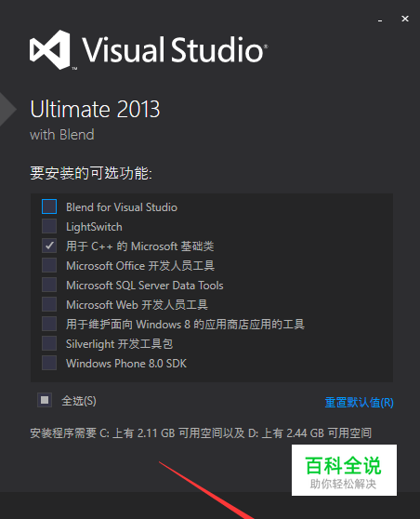This screenshot has width=420, height=519.
Task: Click the disk space requirement text
Action: [201, 432]
